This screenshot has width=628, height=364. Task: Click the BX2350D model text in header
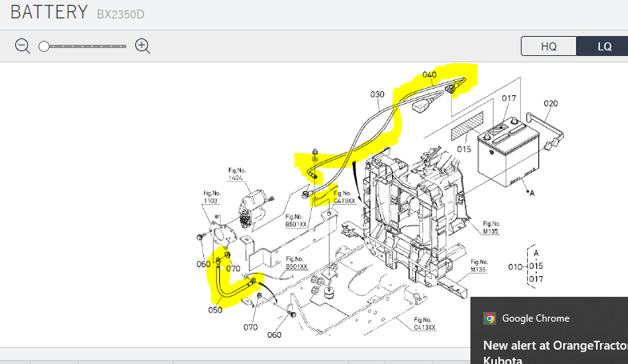click(x=121, y=14)
